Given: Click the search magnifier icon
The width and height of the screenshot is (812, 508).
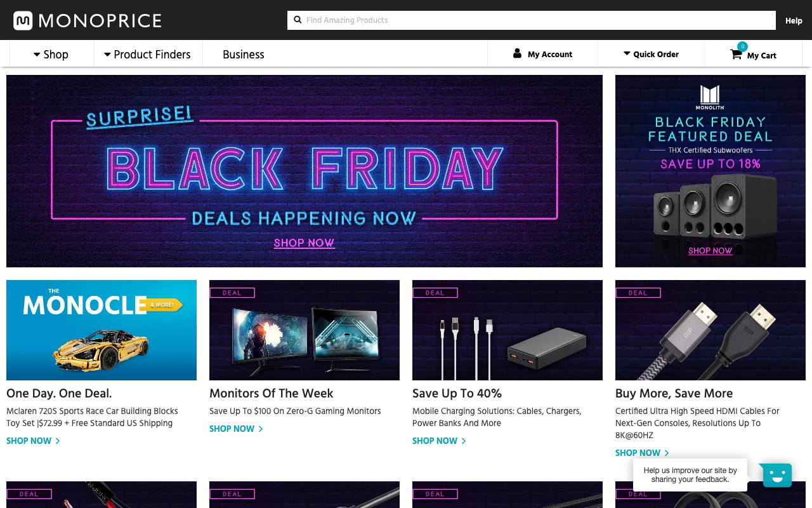Looking at the screenshot, I should click(x=298, y=20).
